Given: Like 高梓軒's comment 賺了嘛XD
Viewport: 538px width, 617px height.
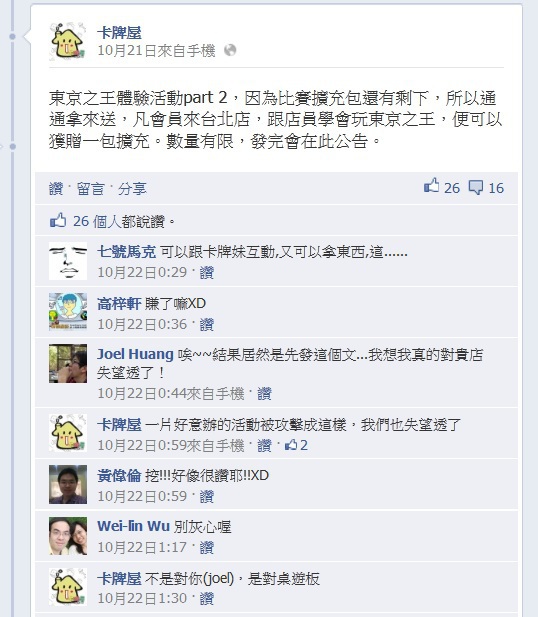Looking at the screenshot, I should click(207, 324).
